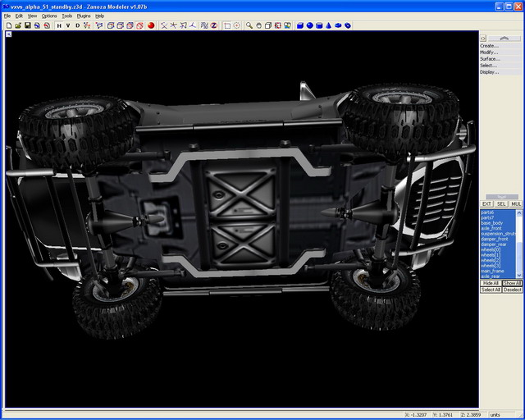Select the H axis constraint button

click(x=58, y=25)
